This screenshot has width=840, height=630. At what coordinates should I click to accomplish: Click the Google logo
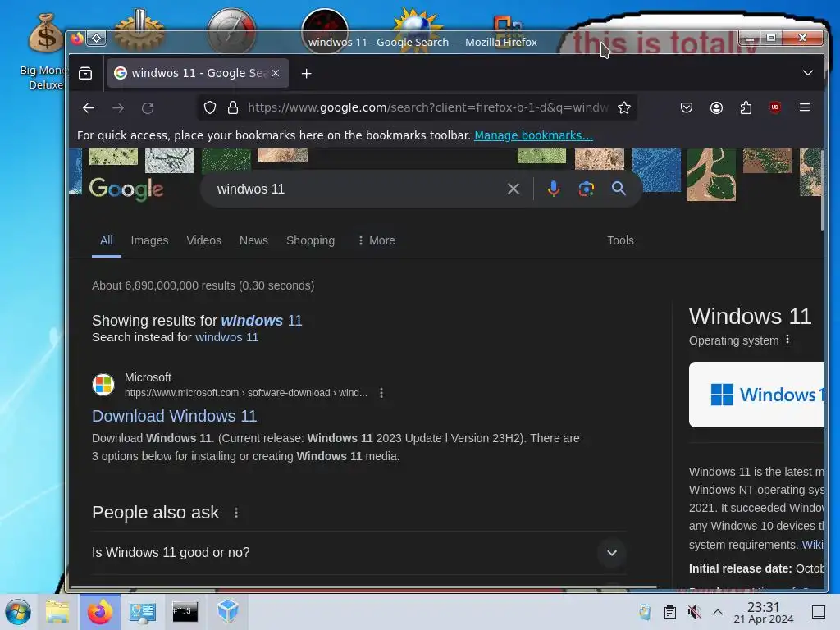point(126,189)
